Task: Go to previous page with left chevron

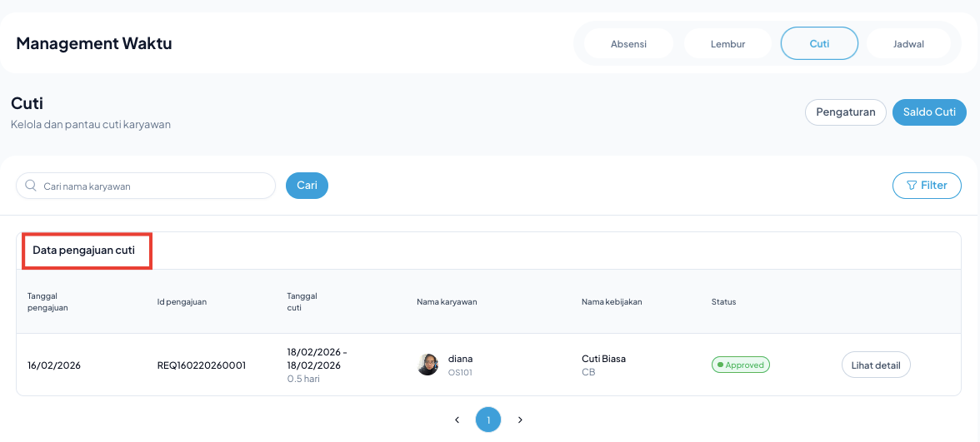Action: pos(457,420)
